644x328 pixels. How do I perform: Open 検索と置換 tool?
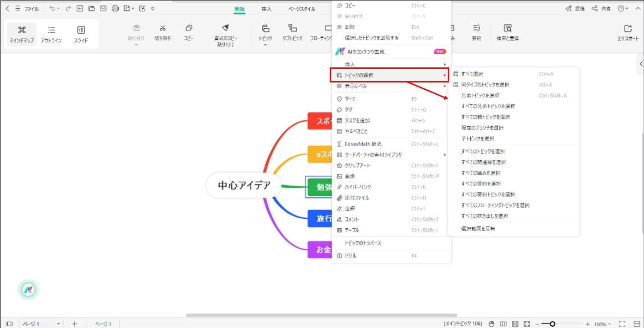(508, 33)
